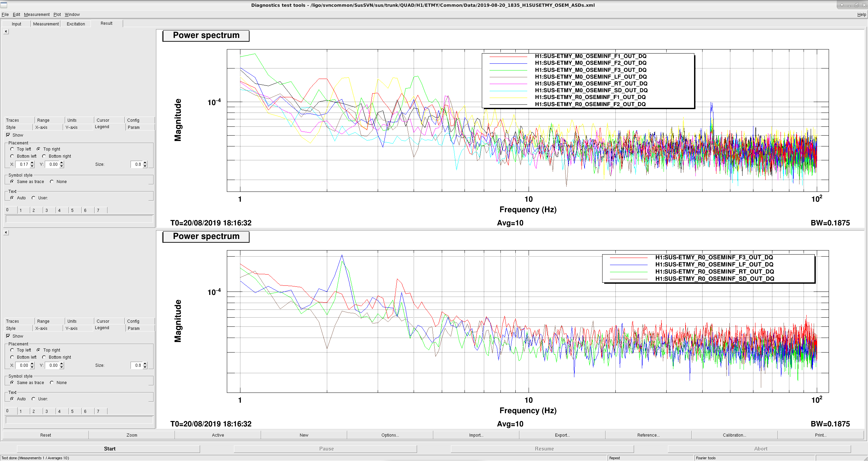Collapse the lower plot options panel arrow
The height and width of the screenshot is (461, 868).
(6, 233)
